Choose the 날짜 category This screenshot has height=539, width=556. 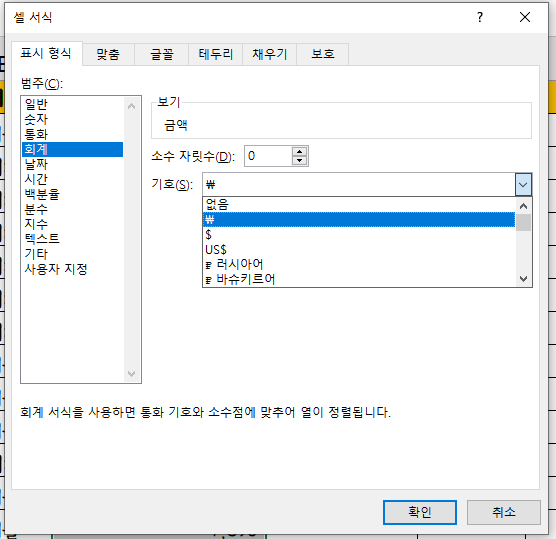pos(72,164)
